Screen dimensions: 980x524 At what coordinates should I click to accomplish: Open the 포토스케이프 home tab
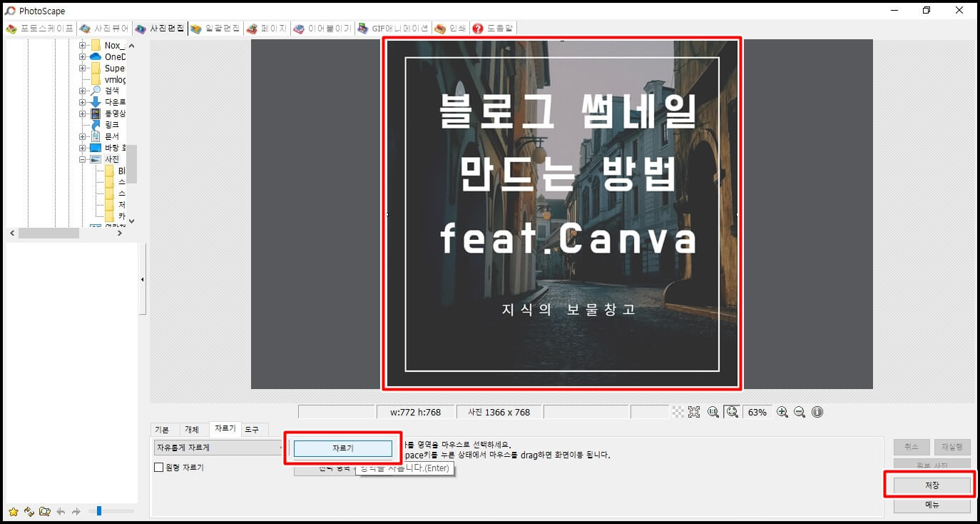[39, 29]
